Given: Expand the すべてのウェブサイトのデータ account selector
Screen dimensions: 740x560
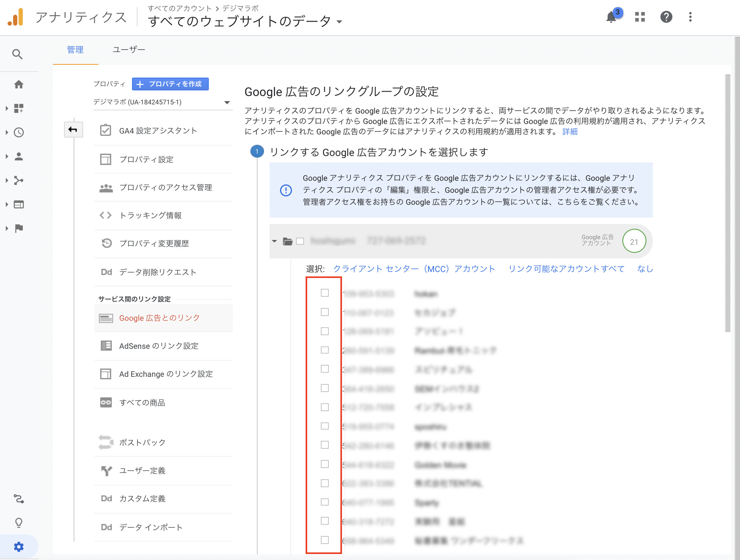Looking at the screenshot, I should click(339, 22).
